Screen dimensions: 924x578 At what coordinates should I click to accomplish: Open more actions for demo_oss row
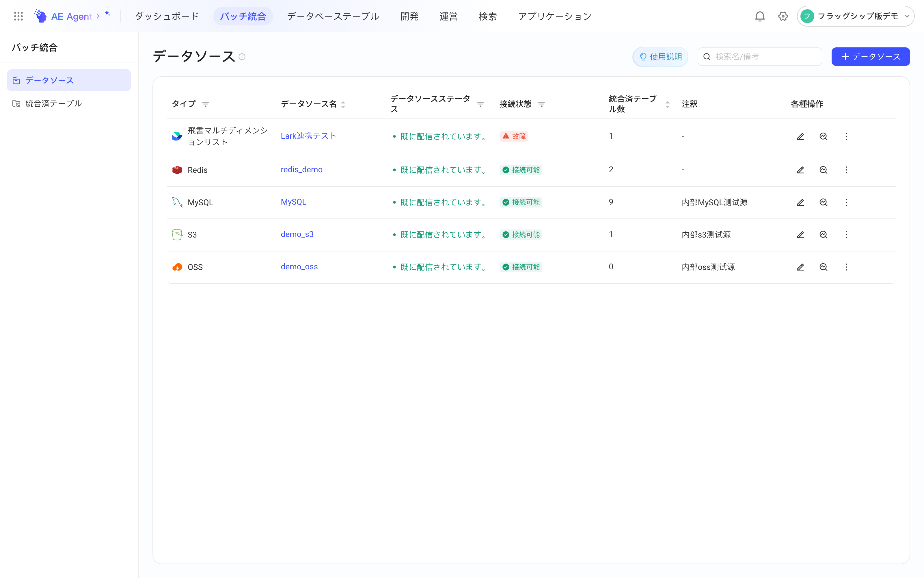click(847, 267)
